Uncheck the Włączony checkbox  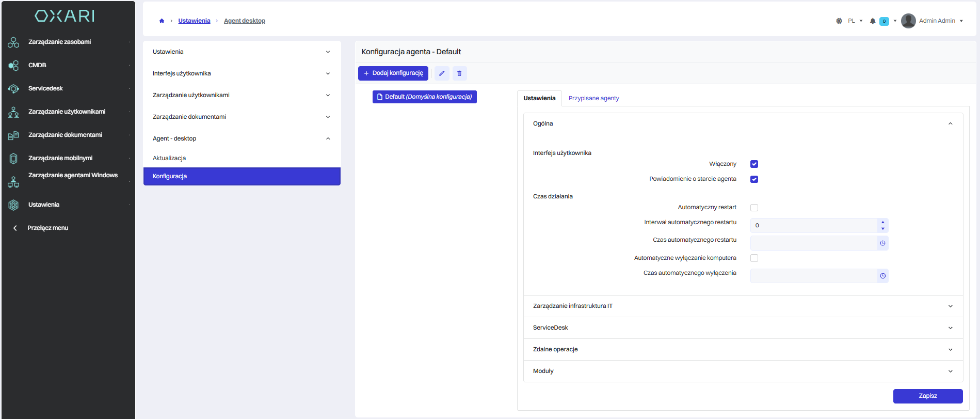(x=754, y=164)
